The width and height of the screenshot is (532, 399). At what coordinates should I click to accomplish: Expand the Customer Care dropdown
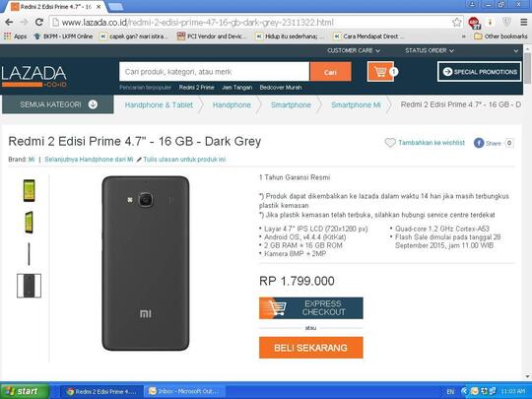[x=354, y=50]
